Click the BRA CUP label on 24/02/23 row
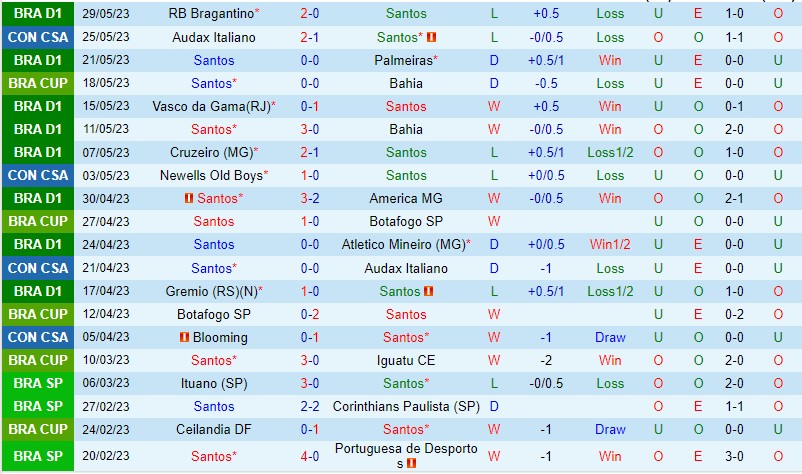This screenshot has height=474, width=802. (38, 429)
